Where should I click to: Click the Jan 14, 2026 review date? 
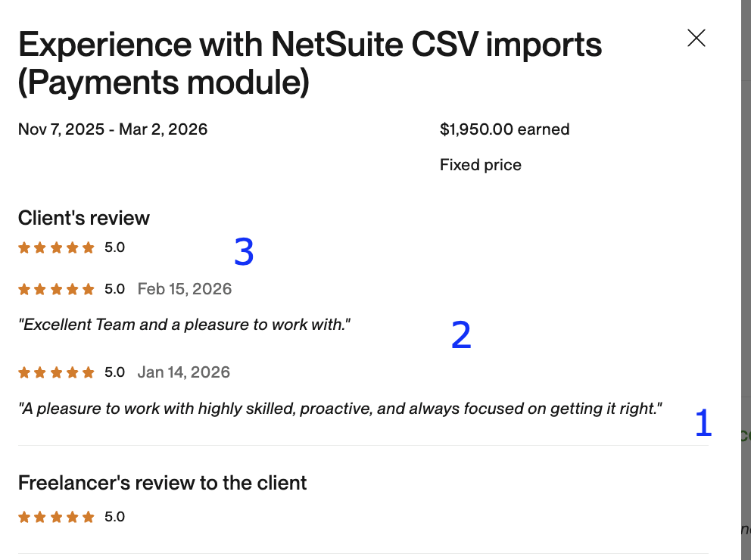click(x=184, y=372)
